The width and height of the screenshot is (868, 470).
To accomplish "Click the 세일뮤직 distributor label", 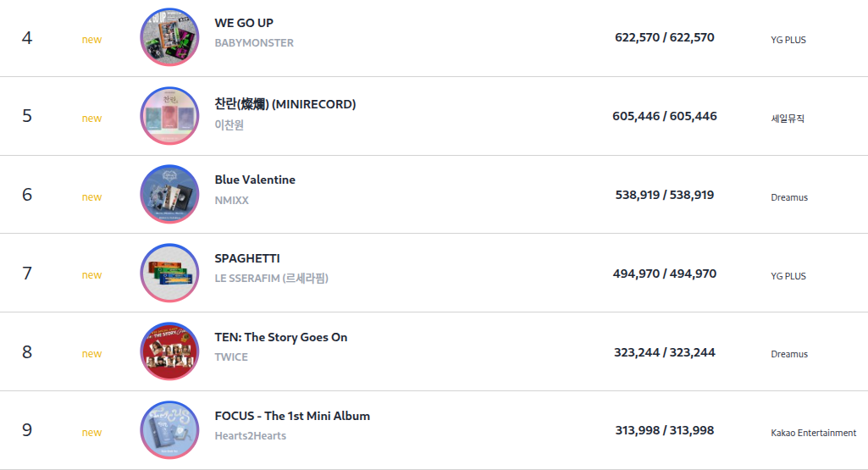I will tap(788, 119).
